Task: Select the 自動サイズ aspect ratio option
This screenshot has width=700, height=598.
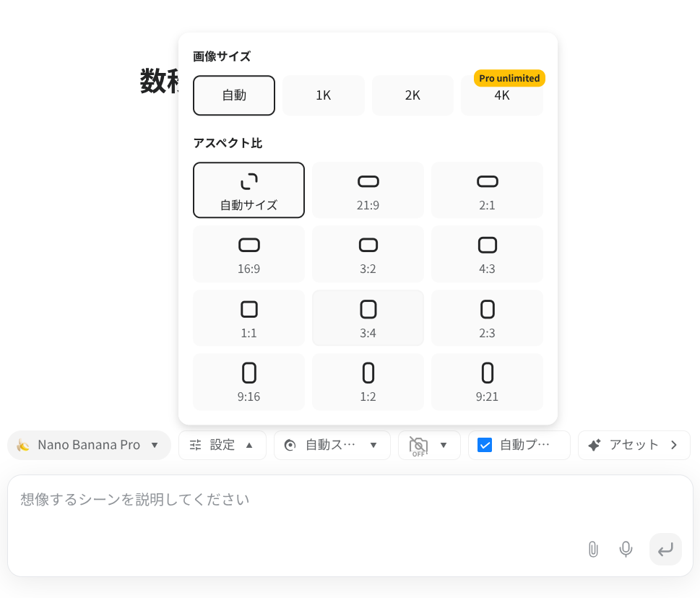Action: [x=249, y=190]
